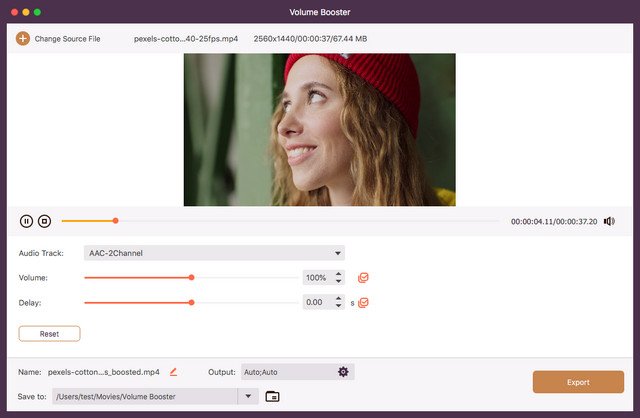Image resolution: width=640 pixels, height=418 pixels.
Task: Mute audio with the speaker icon
Action: pos(609,221)
